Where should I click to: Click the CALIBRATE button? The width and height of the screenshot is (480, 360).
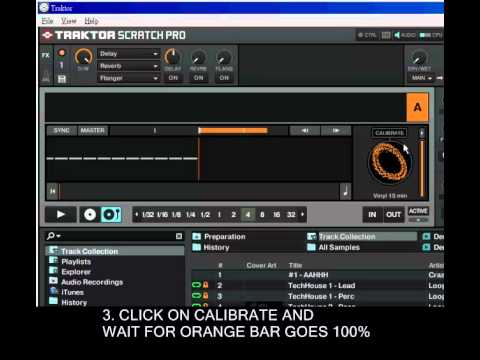tap(389, 133)
